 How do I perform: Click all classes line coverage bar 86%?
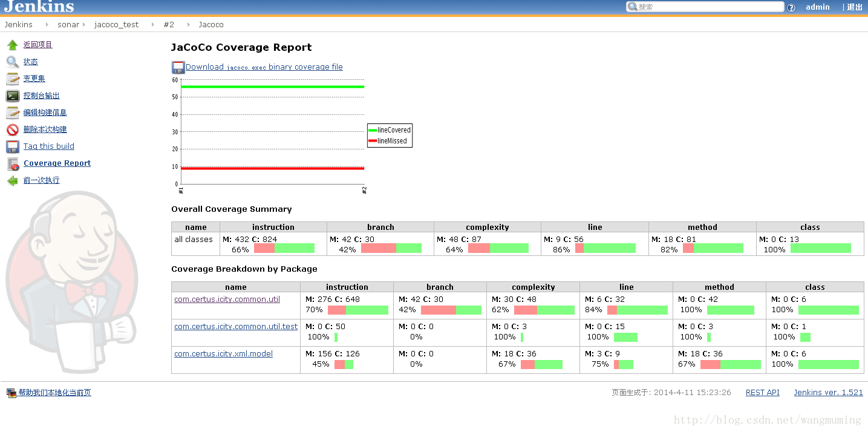(x=605, y=248)
